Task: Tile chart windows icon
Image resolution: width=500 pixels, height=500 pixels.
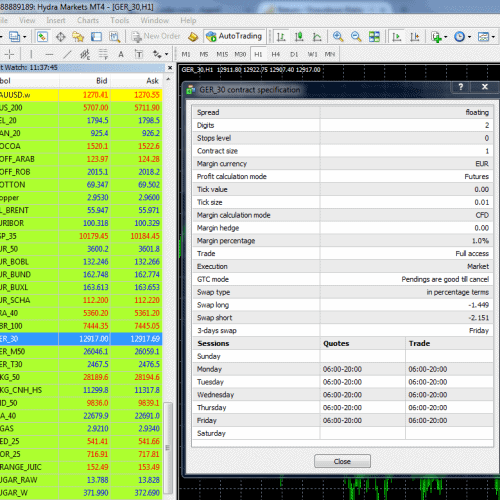Action: pos(374,37)
